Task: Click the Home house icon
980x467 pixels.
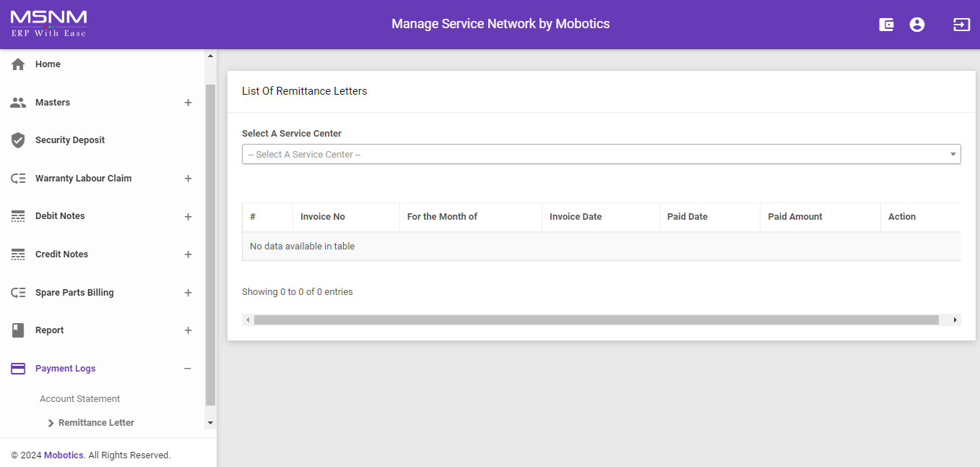Action: point(18,64)
